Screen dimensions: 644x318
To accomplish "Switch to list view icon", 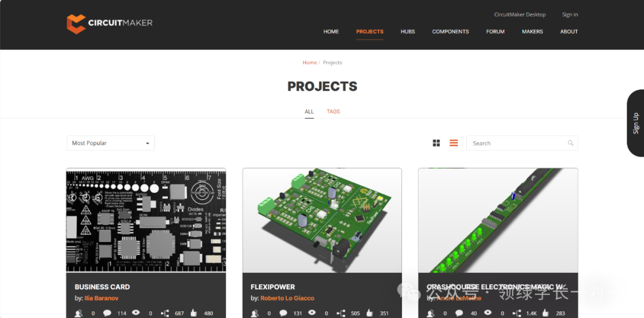I will [x=453, y=143].
